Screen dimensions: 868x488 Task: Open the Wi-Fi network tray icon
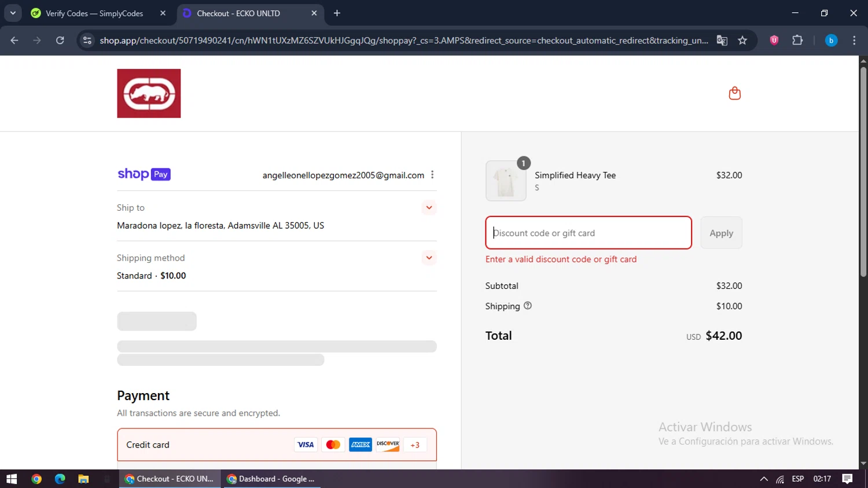point(780,479)
